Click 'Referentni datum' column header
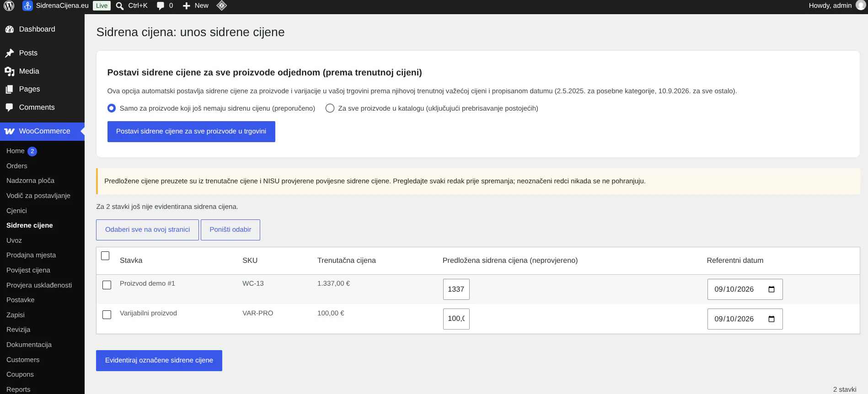 pyautogui.click(x=735, y=261)
